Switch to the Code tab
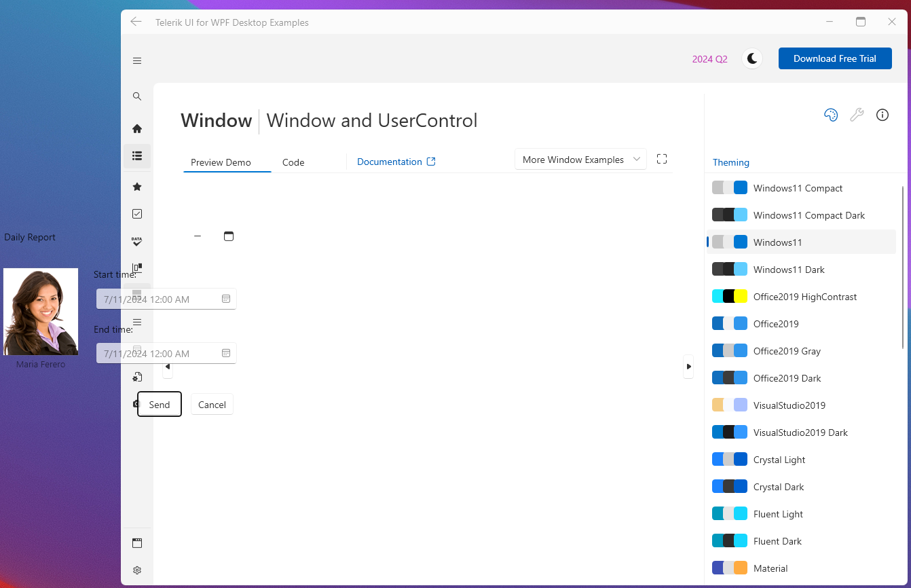 [x=293, y=162]
